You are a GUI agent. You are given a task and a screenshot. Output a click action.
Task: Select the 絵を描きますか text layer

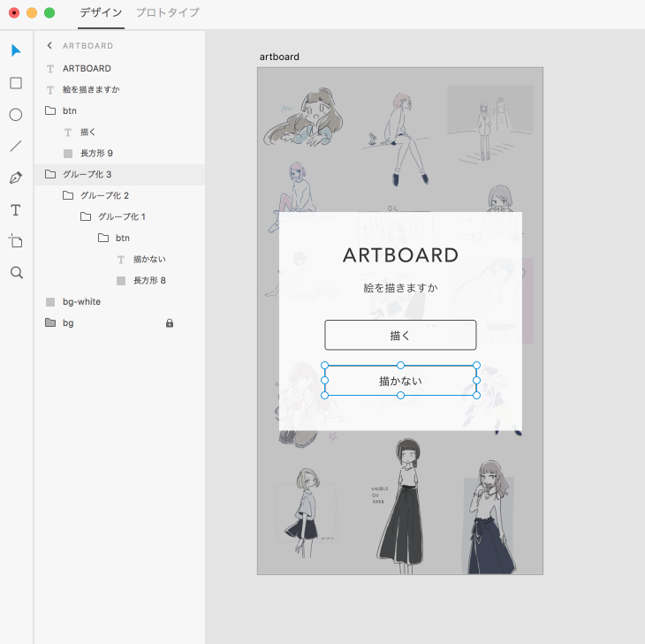pyautogui.click(x=119, y=89)
